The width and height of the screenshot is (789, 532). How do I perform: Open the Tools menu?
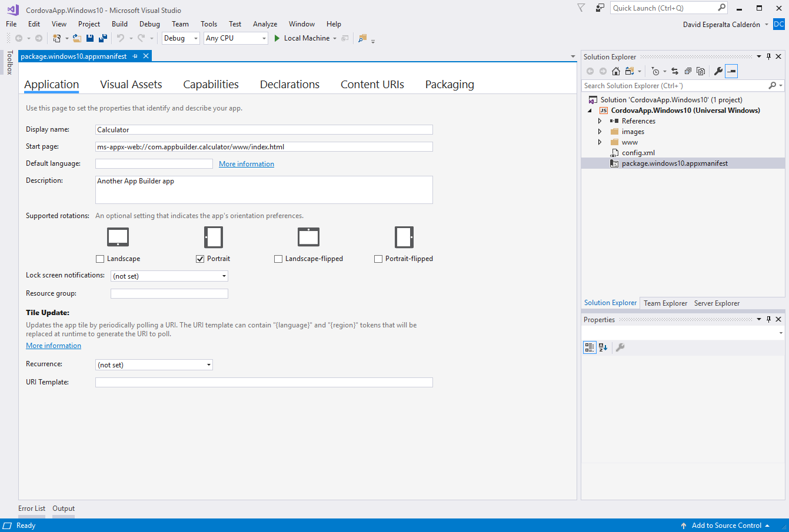(209, 24)
